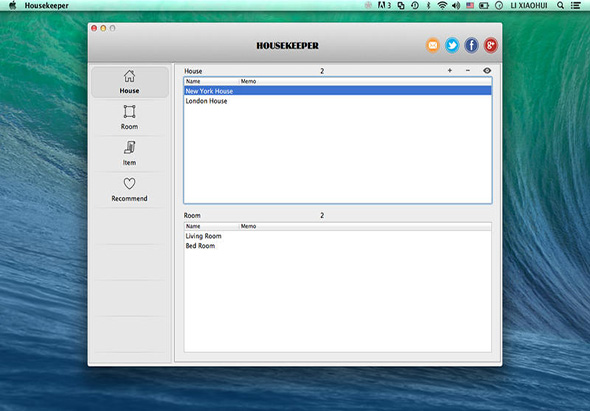Click the clock icon in menu bar
This screenshot has height=411, width=590.
pos(499,5)
